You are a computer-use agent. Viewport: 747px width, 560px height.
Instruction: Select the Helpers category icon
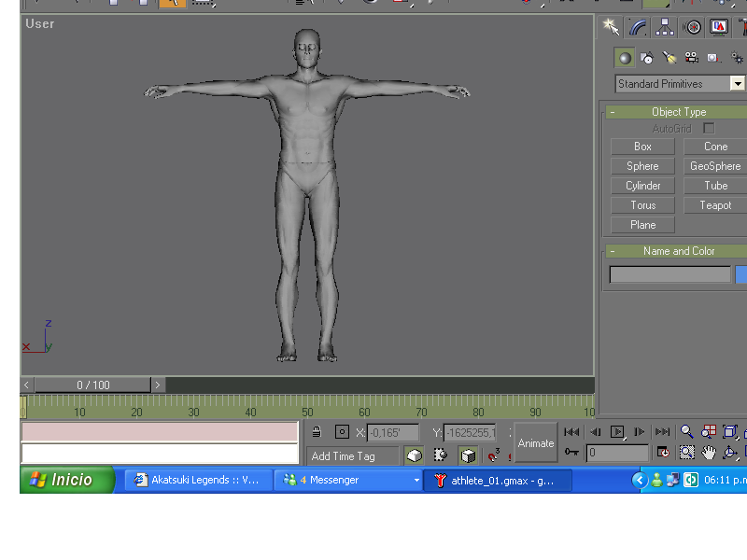713,58
